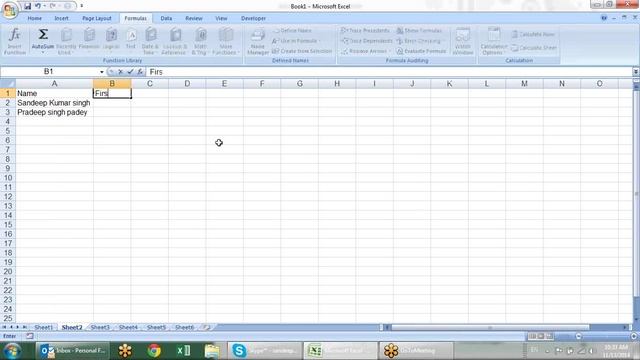Open Text functions list

click(131, 41)
